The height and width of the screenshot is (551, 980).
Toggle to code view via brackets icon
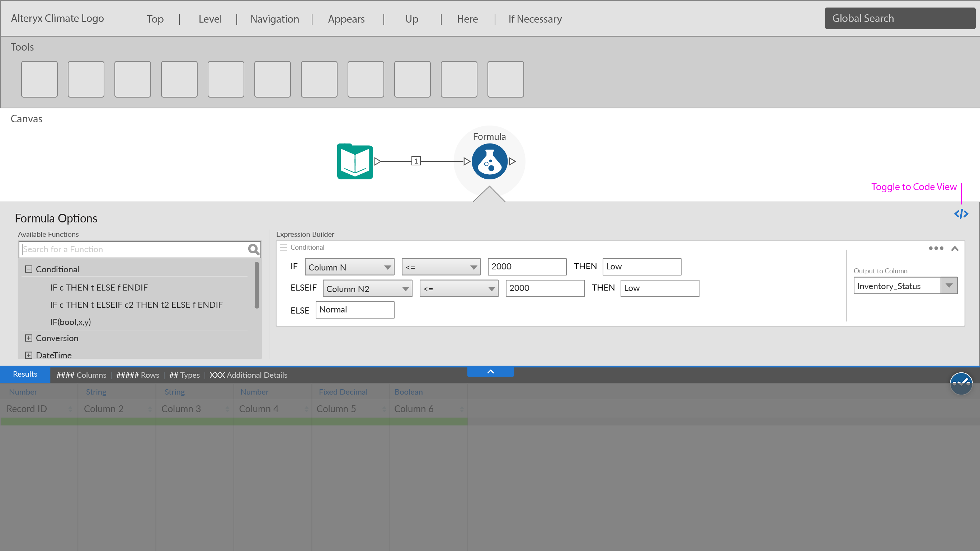[x=961, y=214]
